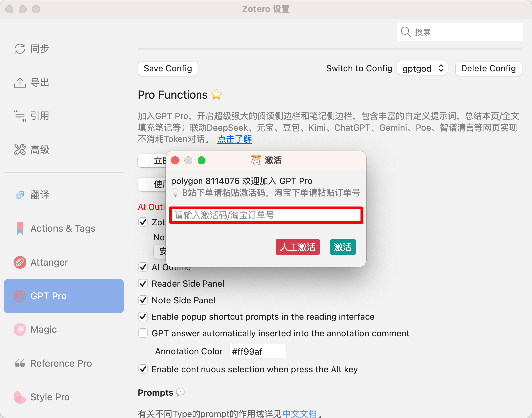Click the polygon 8114076 welcome text

pyautogui.click(x=242, y=181)
